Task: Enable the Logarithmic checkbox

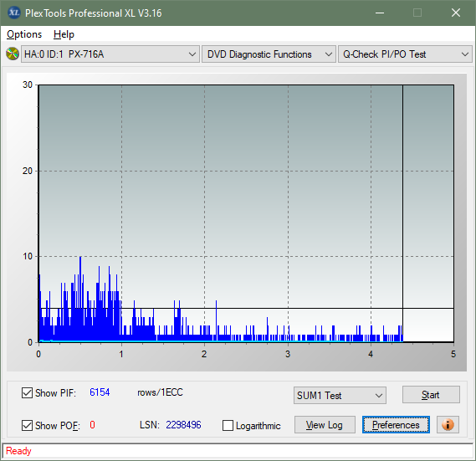Action: tap(228, 425)
